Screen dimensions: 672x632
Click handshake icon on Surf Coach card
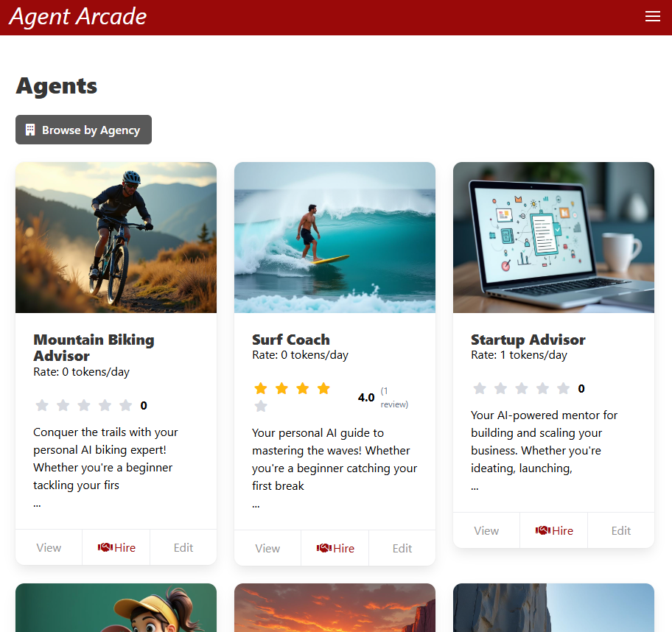[x=323, y=548]
